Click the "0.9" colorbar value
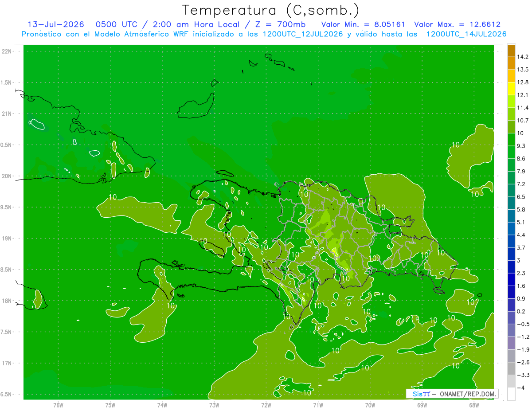This screenshot has height=411, width=532. [x=521, y=298]
